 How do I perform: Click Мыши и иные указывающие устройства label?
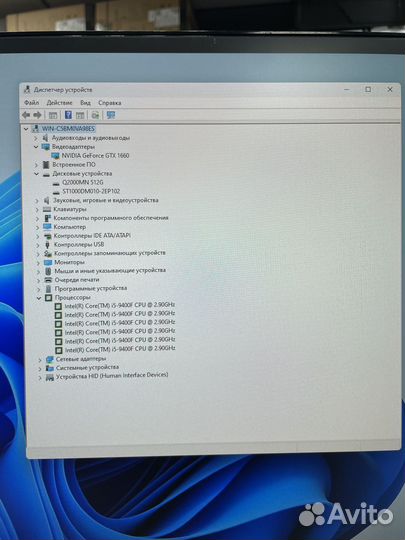point(110,271)
